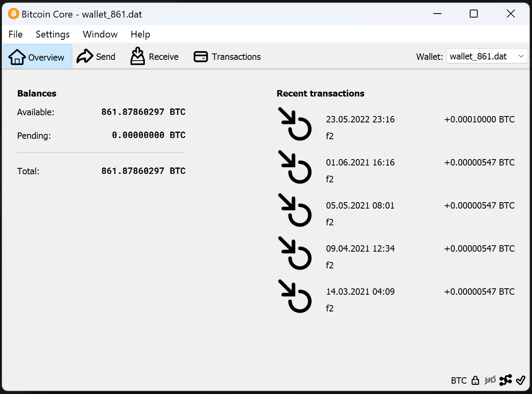Click the HD wallet disabled status icon
Viewport: 532px width, 394px height.
pos(490,380)
